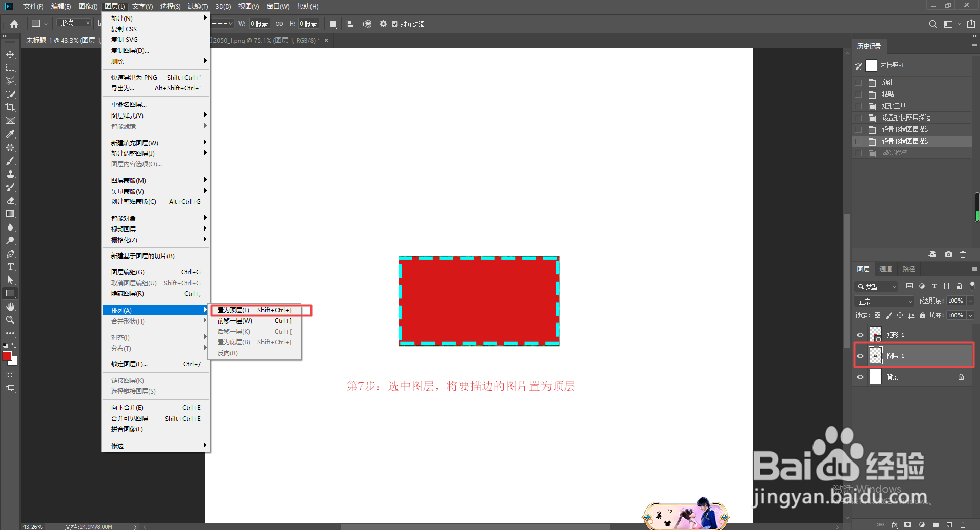Viewport: 980px width, 530px height.
Task: Click the link width and height icon
Action: point(279,24)
